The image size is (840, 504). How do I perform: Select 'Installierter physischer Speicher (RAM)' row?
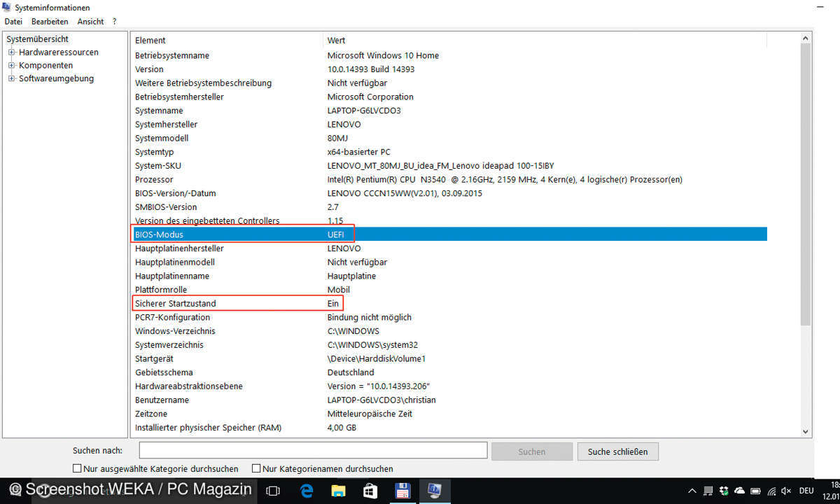[x=449, y=428]
